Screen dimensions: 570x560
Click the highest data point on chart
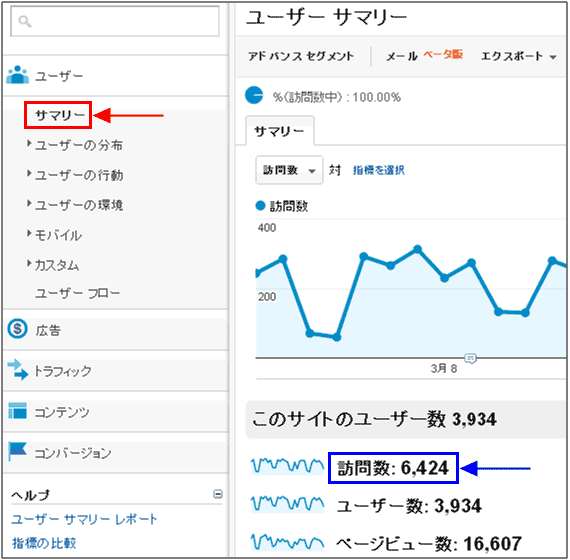point(417,249)
